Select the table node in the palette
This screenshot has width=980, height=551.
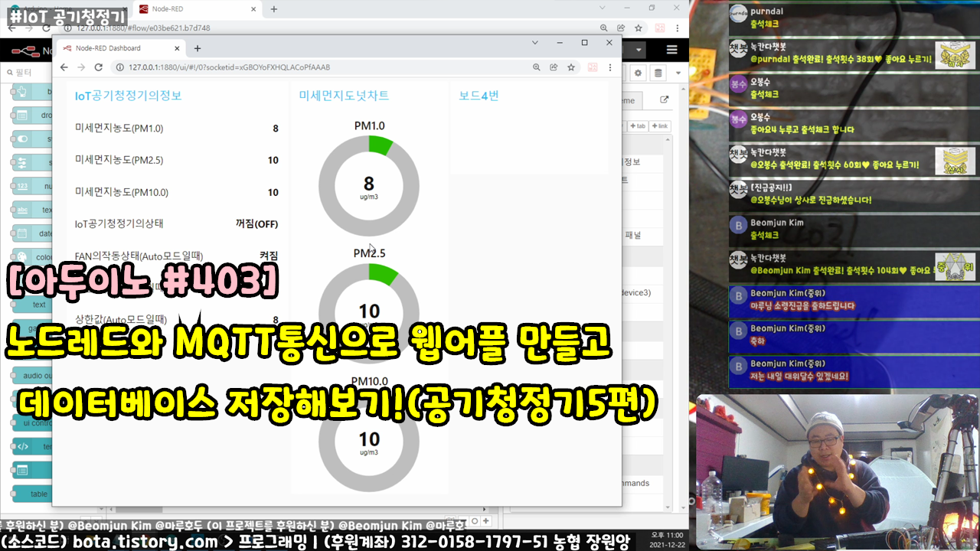tap(32, 494)
